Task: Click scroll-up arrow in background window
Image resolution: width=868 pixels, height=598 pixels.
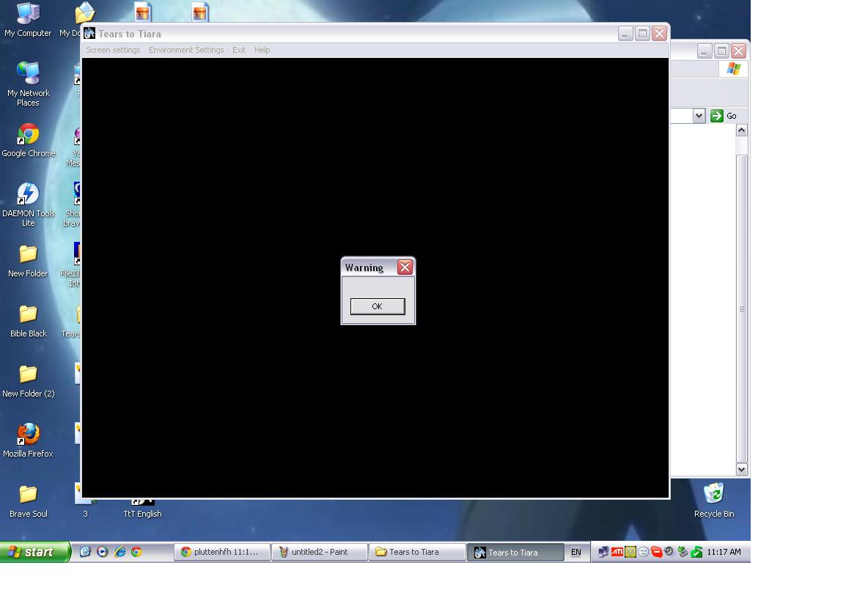Action: (742, 130)
